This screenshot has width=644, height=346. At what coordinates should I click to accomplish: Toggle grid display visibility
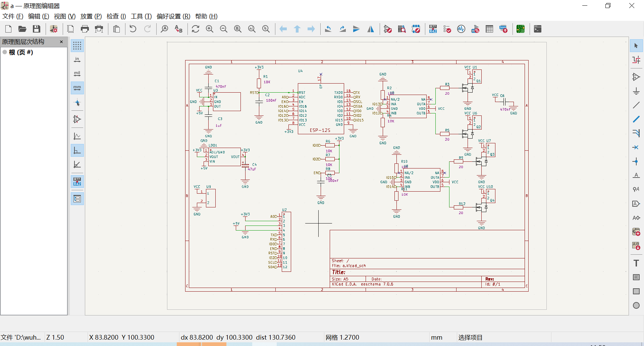(x=77, y=46)
